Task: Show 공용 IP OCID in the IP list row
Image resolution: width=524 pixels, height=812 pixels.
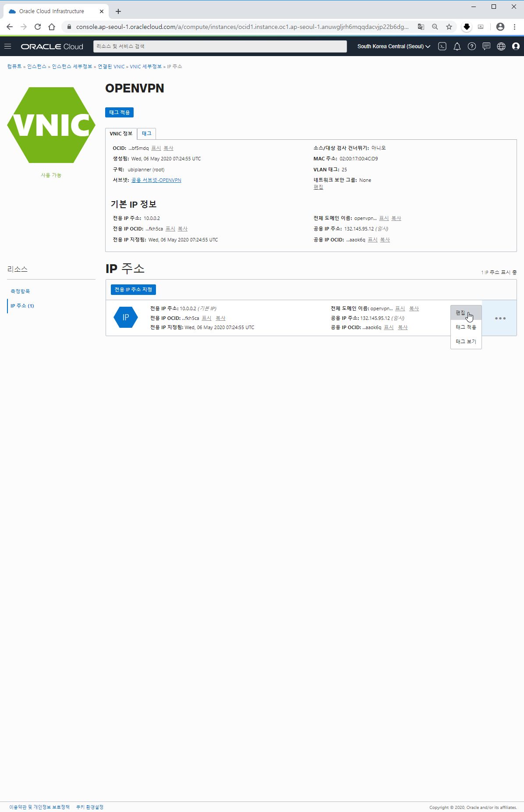Action: 389,327
